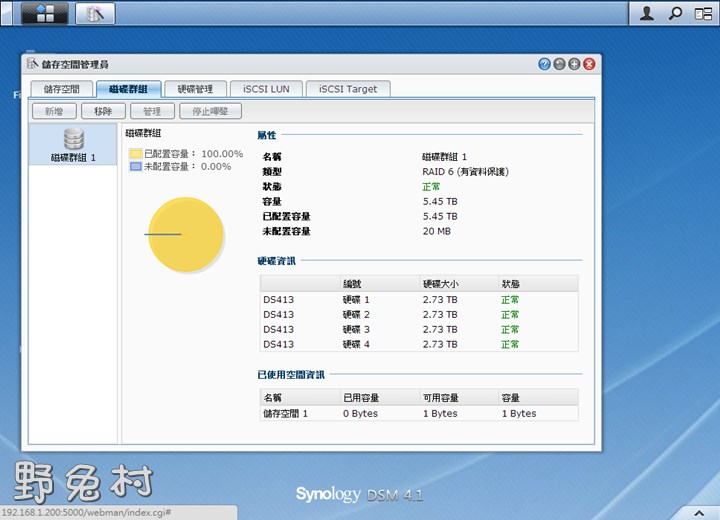720x520 pixels.
Task: Close the Storage Manager window
Action: (x=589, y=64)
